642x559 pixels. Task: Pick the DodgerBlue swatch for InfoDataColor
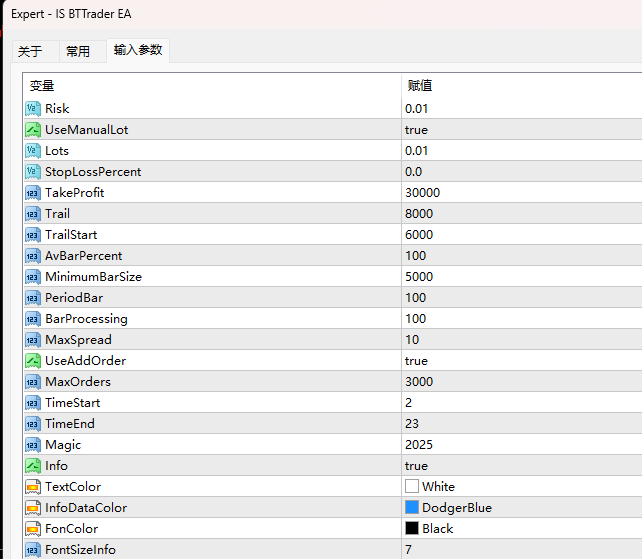pos(412,507)
